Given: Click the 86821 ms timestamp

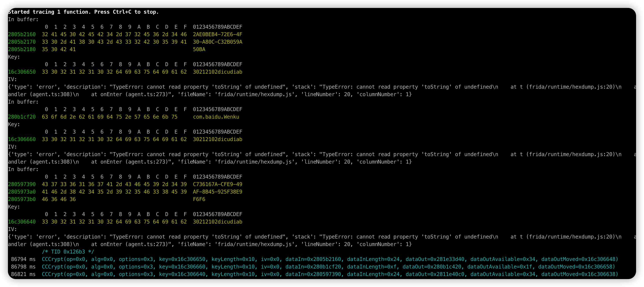Looking at the screenshot, I should (23, 274).
